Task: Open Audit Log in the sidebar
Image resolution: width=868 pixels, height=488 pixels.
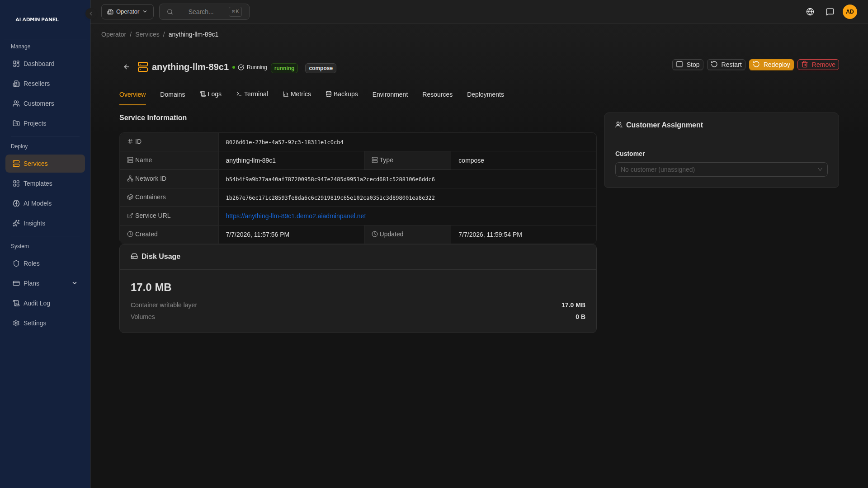Action: point(45,303)
